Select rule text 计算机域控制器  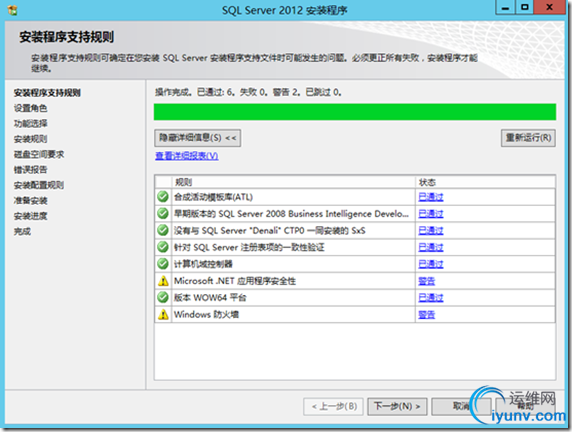point(203,264)
